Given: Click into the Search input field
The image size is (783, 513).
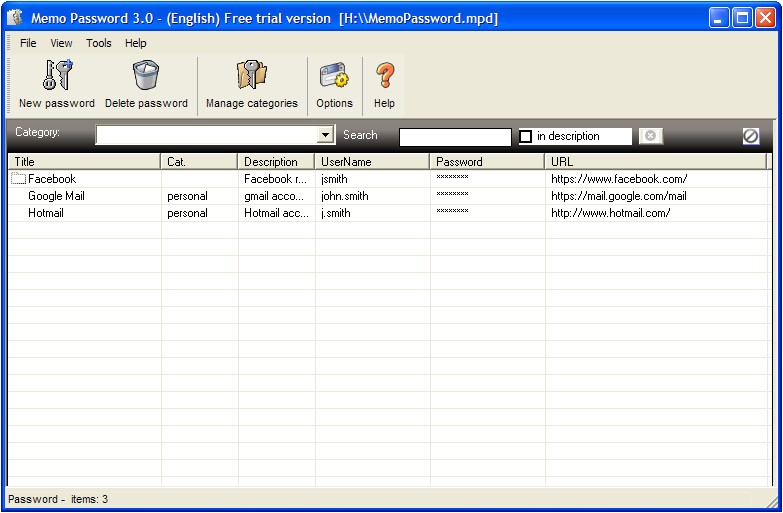Looking at the screenshot, I should [455, 137].
